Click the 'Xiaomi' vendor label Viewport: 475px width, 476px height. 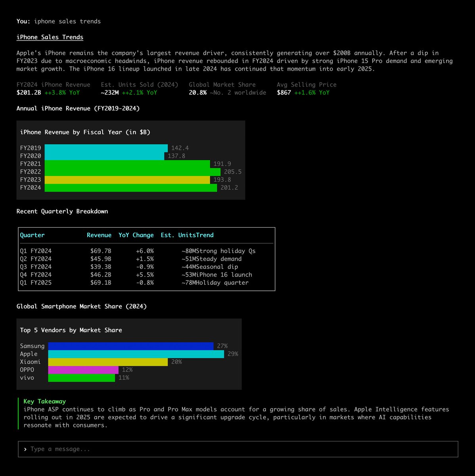coord(31,362)
